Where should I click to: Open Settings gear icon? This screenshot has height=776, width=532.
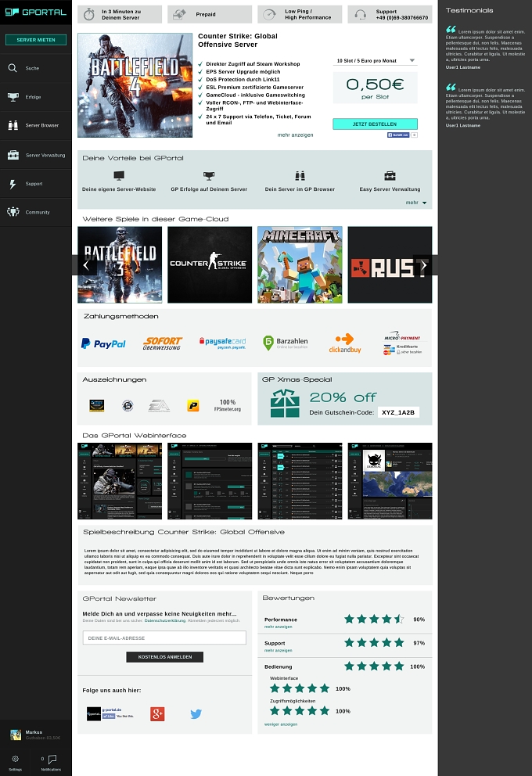tap(16, 759)
